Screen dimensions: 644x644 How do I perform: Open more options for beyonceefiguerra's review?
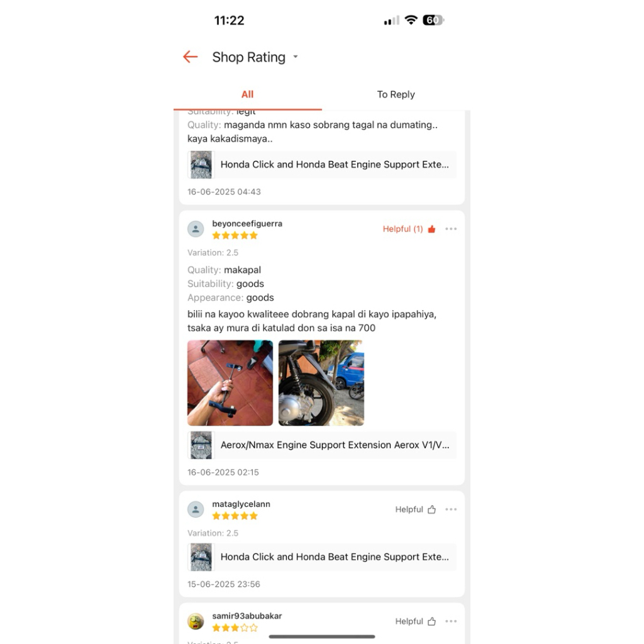(451, 229)
